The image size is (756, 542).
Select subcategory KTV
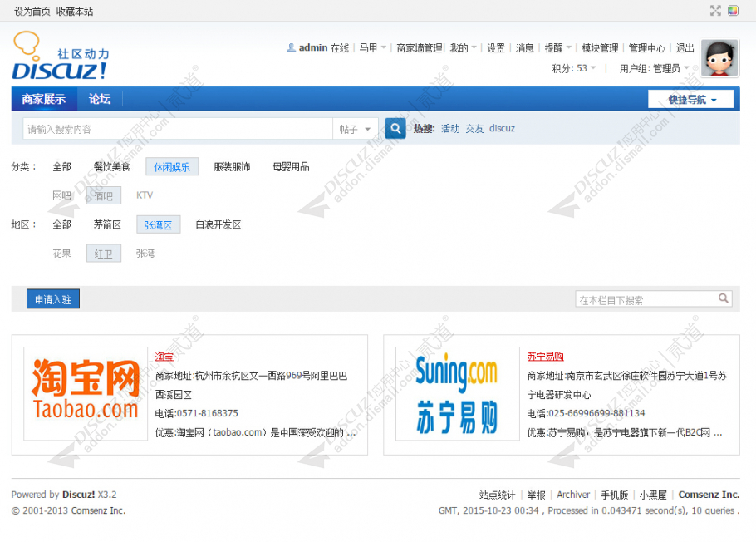[x=145, y=195]
